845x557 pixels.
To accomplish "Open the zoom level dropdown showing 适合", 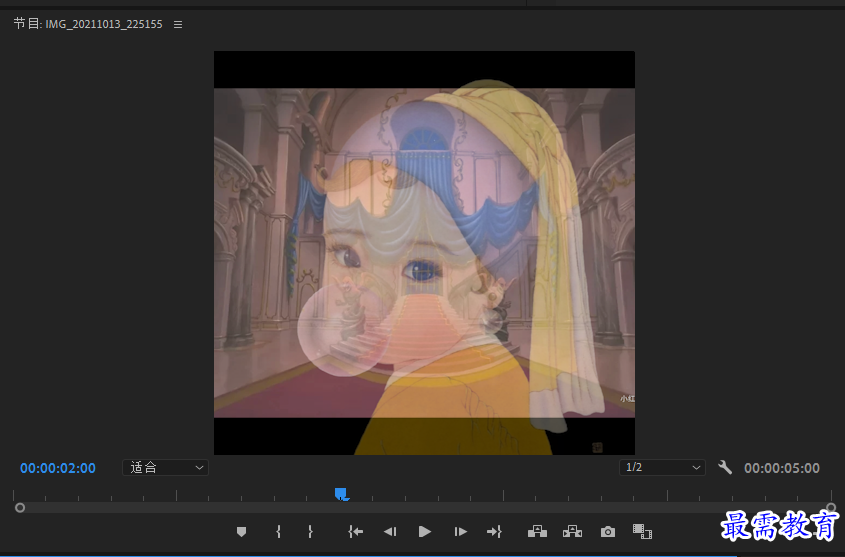I will (165, 468).
